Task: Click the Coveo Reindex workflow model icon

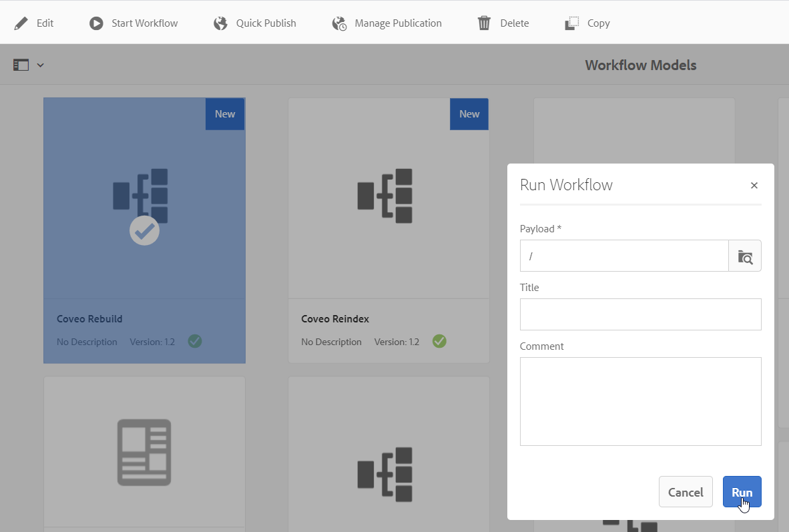Action: coord(385,196)
